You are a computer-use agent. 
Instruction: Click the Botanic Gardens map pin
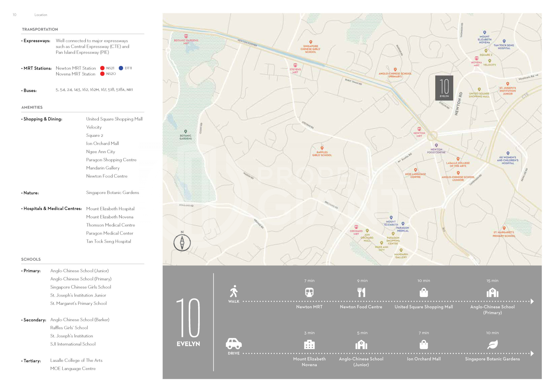coord(185,132)
